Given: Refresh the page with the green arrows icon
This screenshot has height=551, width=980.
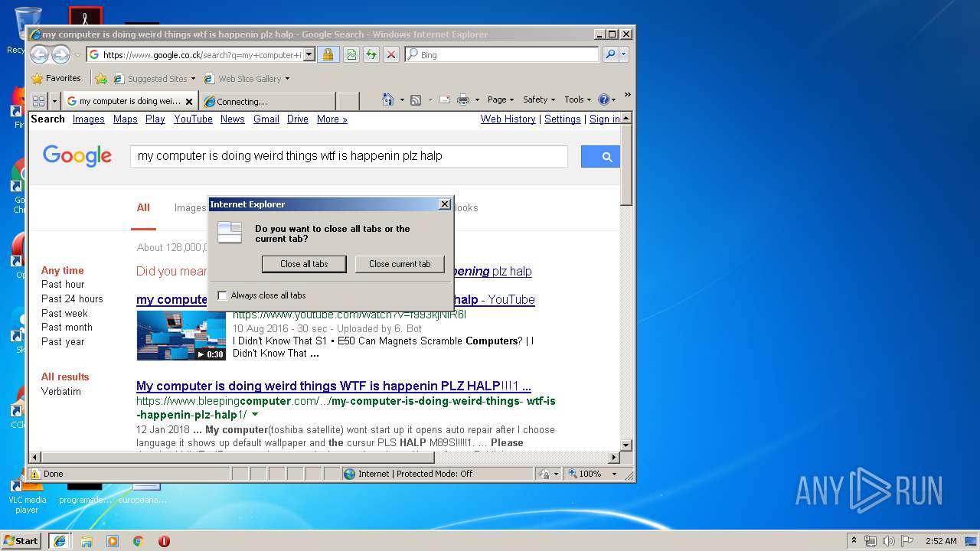Looking at the screenshot, I should click(371, 54).
